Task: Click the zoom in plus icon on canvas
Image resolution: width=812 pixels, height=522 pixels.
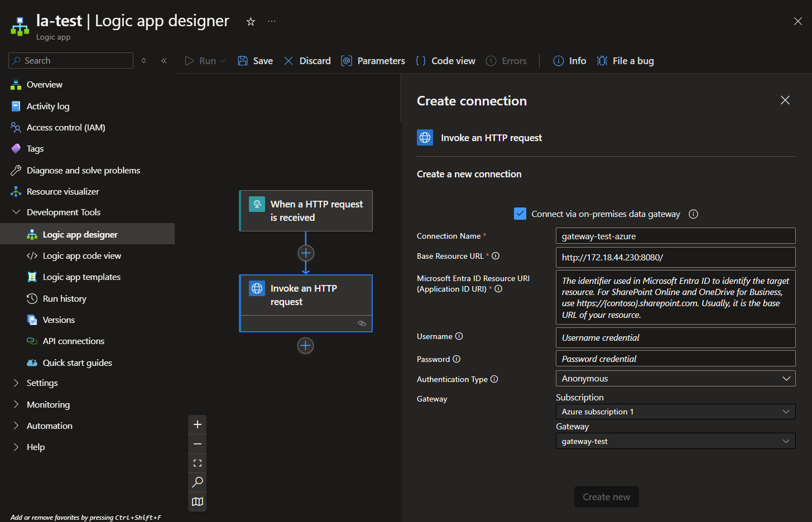Action: click(198, 425)
